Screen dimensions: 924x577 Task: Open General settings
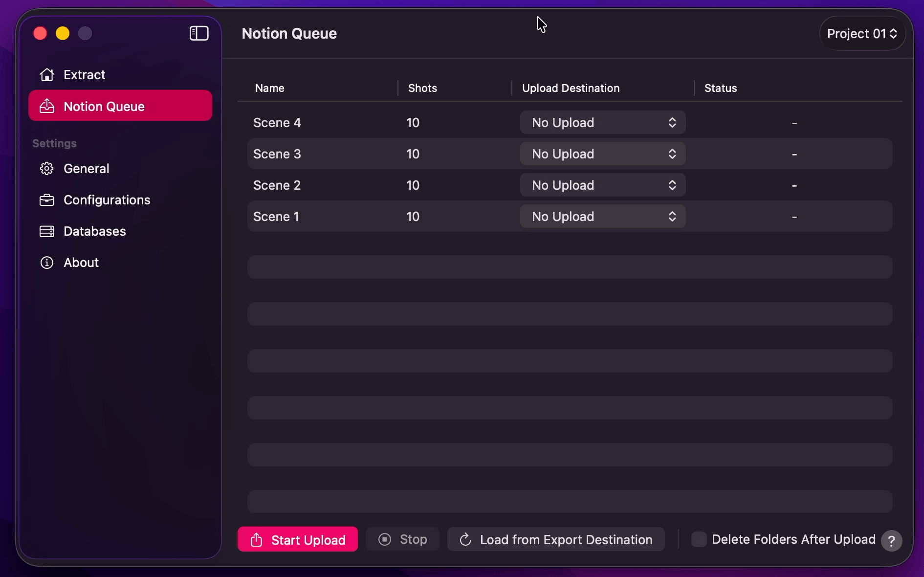pos(120,169)
